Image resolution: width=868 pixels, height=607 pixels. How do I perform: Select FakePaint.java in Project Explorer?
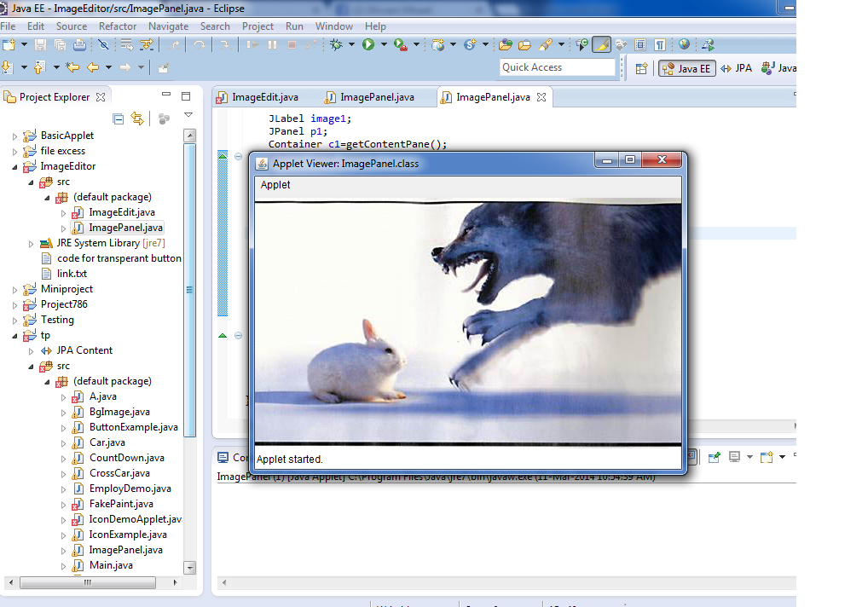pyautogui.click(x=121, y=504)
